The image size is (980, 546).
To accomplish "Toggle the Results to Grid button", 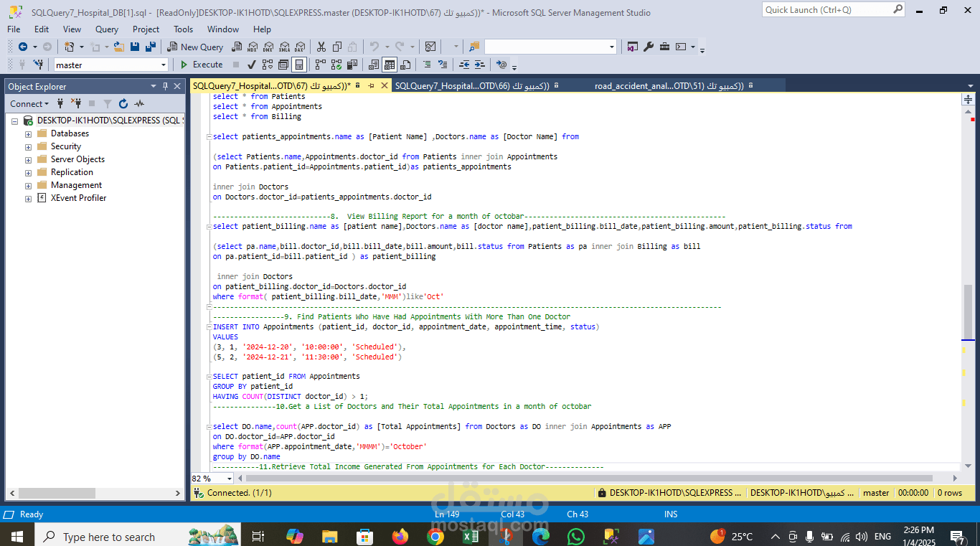I will [390, 65].
